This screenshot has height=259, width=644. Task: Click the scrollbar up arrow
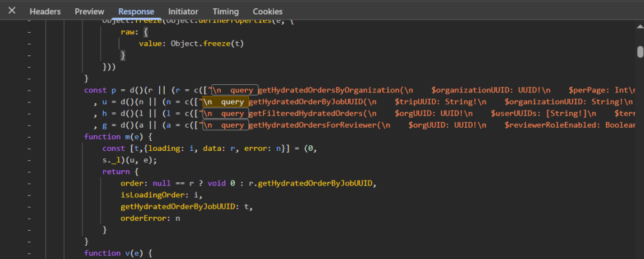click(639, 25)
